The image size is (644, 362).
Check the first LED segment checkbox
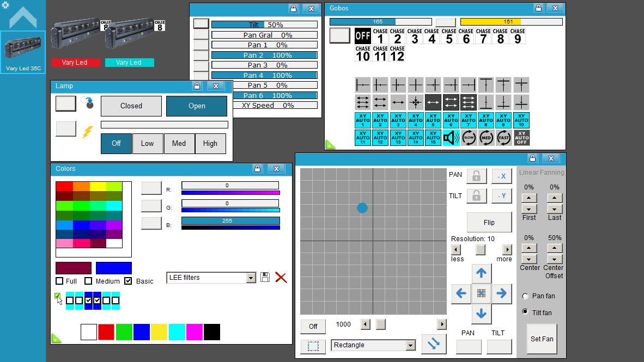click(70, 300)
